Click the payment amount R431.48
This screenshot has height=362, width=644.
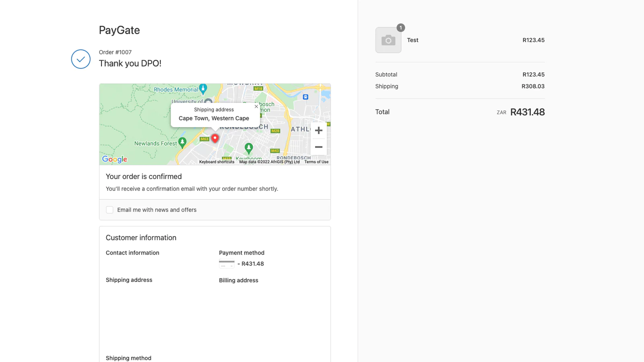253,264
